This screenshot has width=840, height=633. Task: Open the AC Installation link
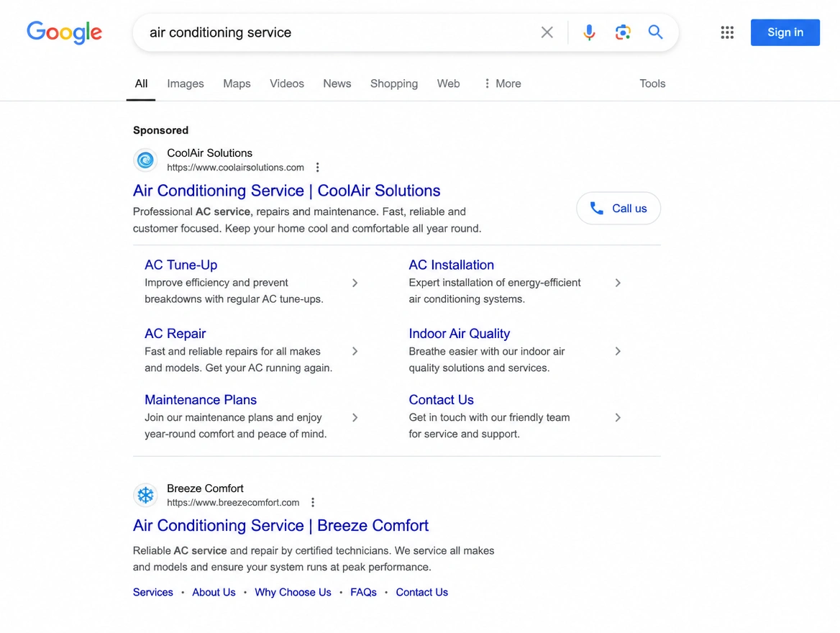(x=451, y=265)
